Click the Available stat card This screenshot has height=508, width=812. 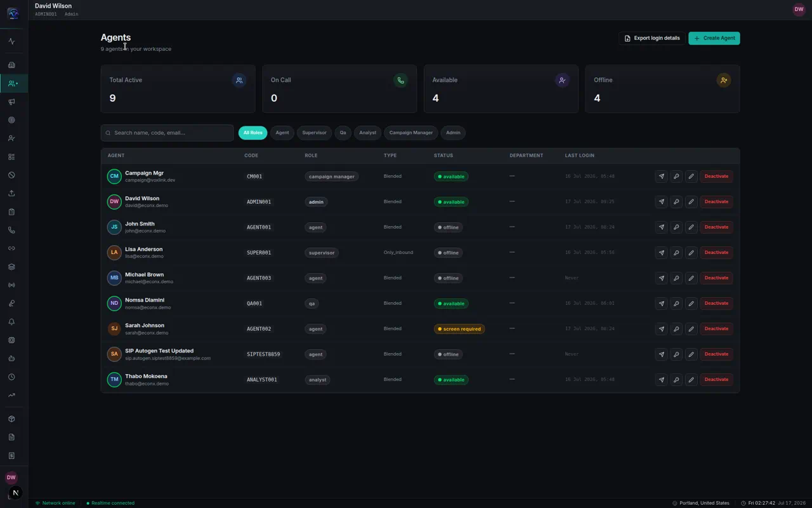(x=501, y=89)
